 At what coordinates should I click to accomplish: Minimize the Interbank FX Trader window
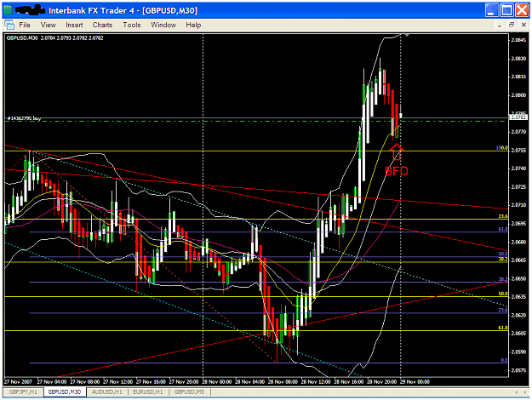pyautogui.click(x=492, y=10)
